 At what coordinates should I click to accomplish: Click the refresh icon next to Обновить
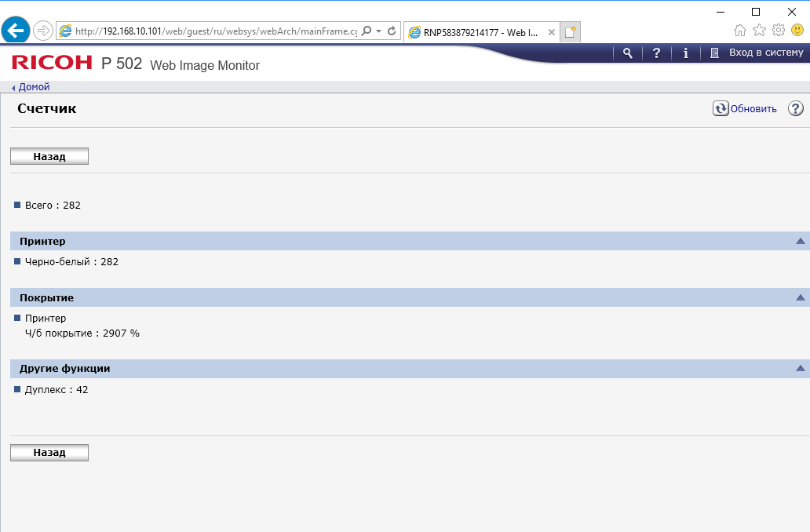(x=721, y=108)
